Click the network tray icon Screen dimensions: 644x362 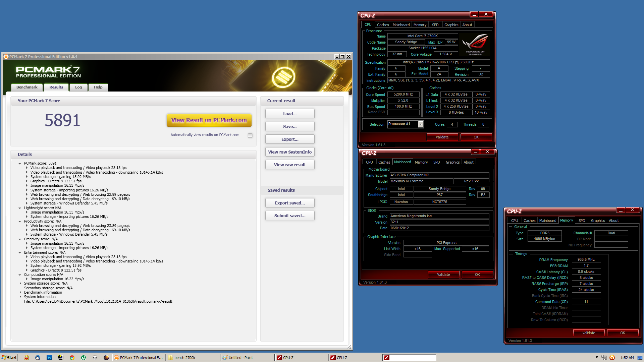pos(604,358)
